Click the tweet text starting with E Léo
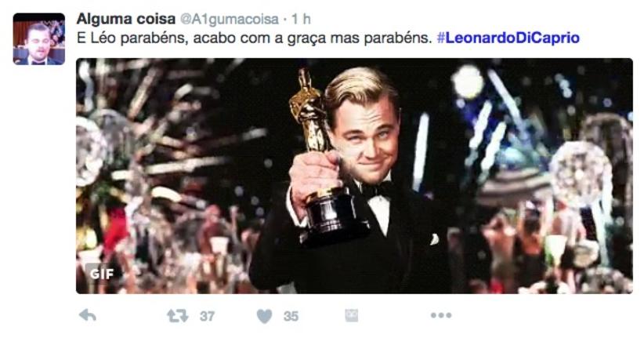This screenshot has width=644, height=338. click(255, 38)
